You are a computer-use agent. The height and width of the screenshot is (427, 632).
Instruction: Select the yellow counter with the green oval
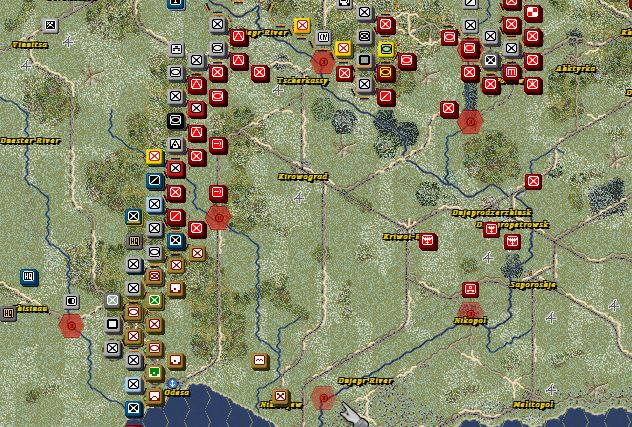pos(386,49)
